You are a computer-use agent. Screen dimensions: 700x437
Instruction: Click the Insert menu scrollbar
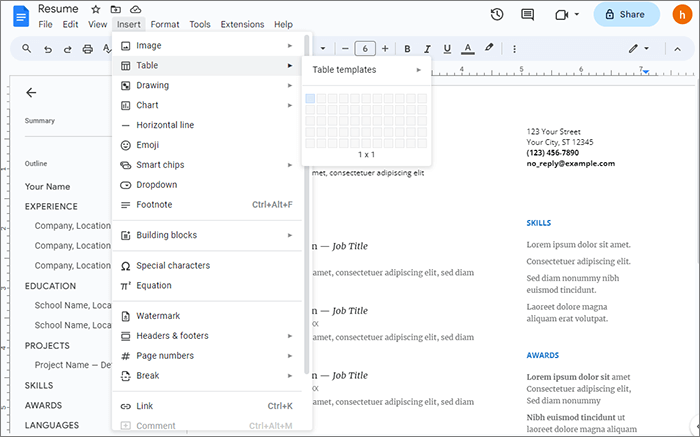306,204
